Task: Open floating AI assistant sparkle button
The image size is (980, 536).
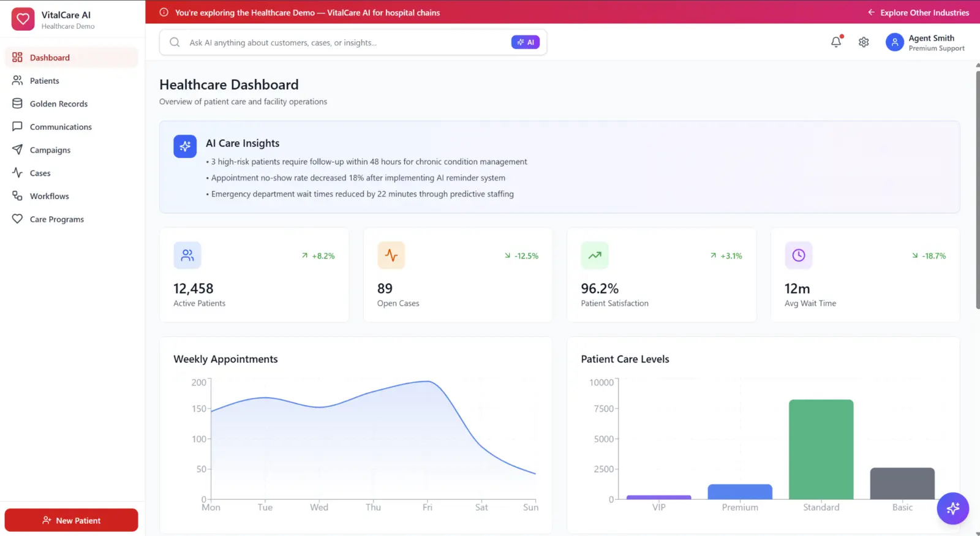Action: click(952, 508)
